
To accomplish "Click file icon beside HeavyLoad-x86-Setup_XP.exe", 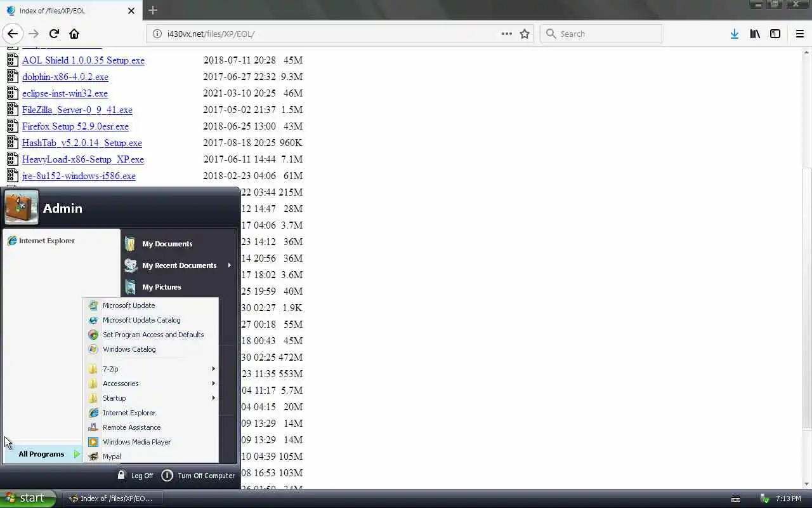I will click(12, 159).
